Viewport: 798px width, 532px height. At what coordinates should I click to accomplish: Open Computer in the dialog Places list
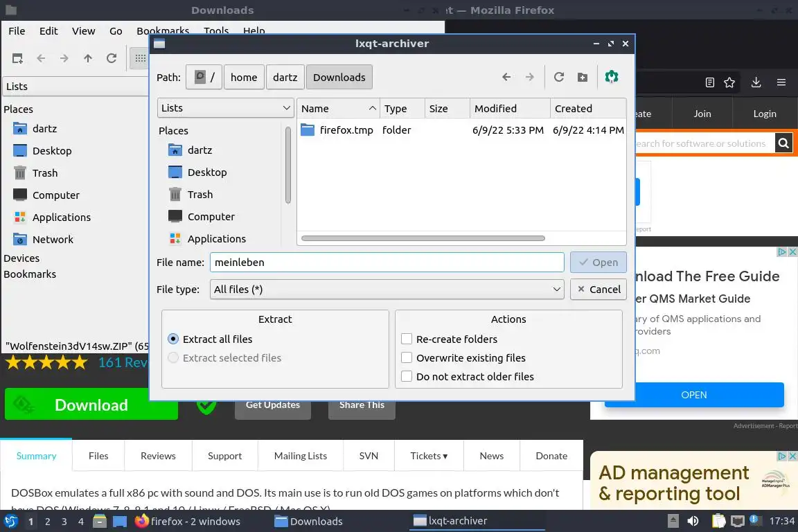click(211, 216)
